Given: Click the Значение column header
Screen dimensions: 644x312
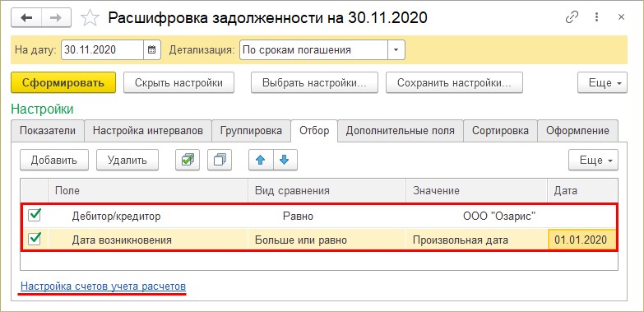Looking at the screenshot, I should coord(476,190).
